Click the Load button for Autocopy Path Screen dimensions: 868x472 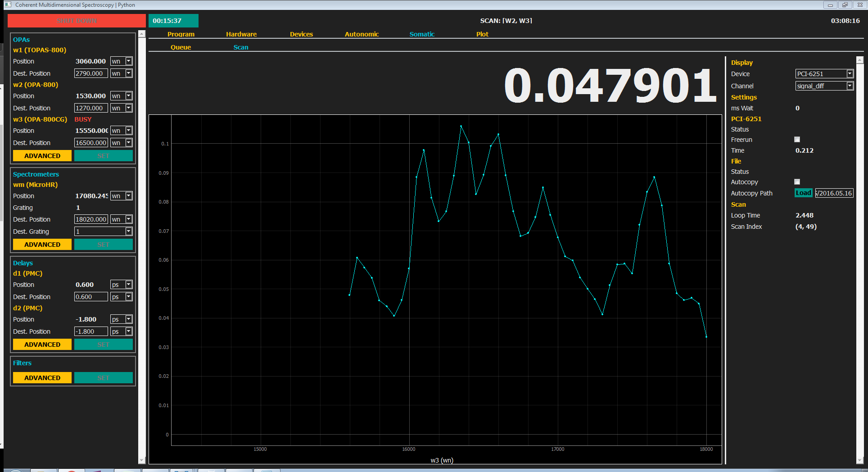803,193
